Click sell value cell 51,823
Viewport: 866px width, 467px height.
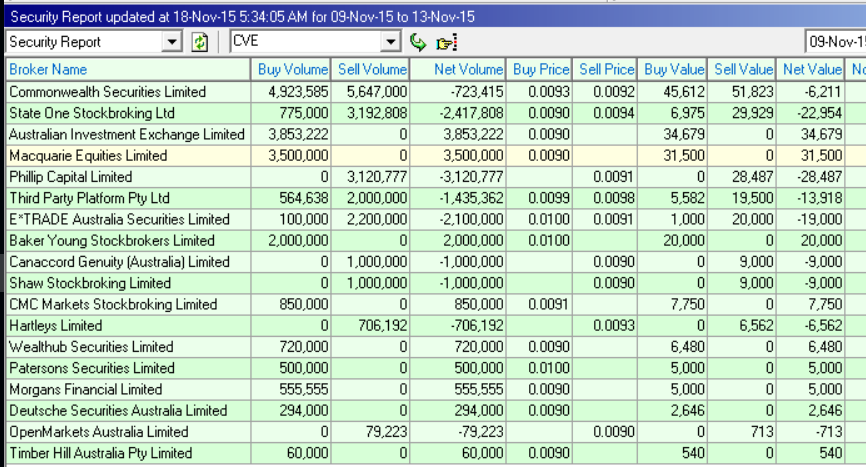coord(742,92)
